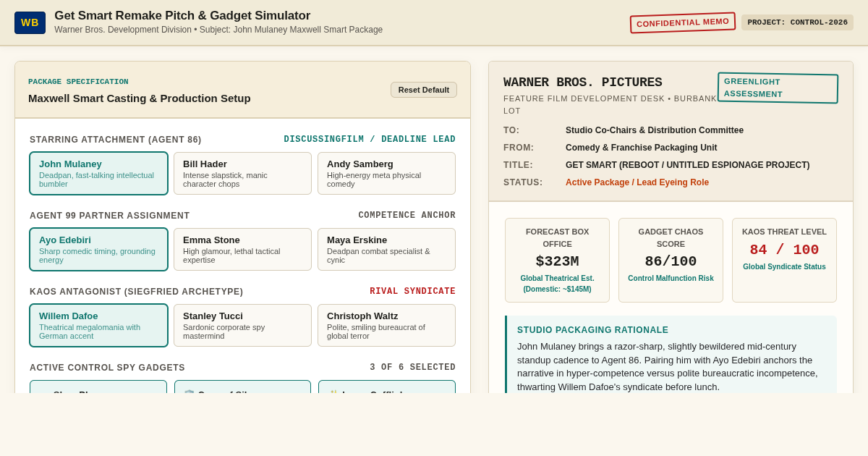The width and height of the screenshot is (868, 456).
Task: Click the KAOS Threat Level 84 / 100 card
Action: (784, 261)
